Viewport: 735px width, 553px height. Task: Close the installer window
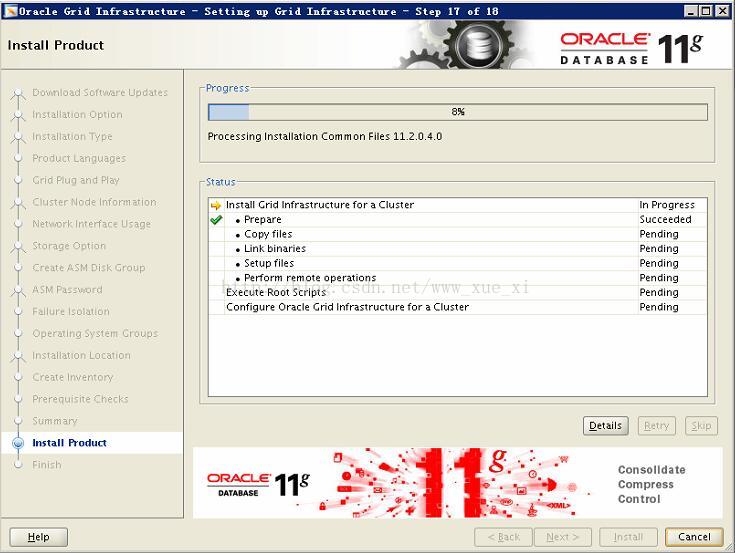pyautogui.click(x=722, y=11)
